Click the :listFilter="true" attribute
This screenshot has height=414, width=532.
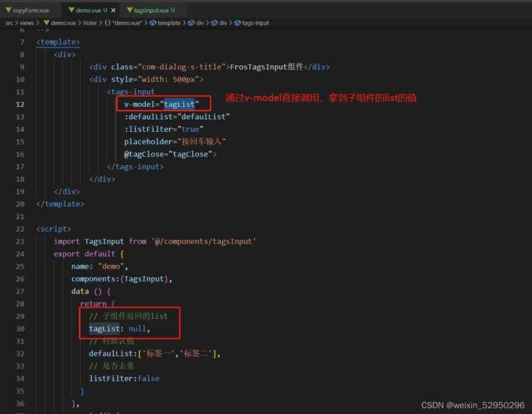pos(164,129)
